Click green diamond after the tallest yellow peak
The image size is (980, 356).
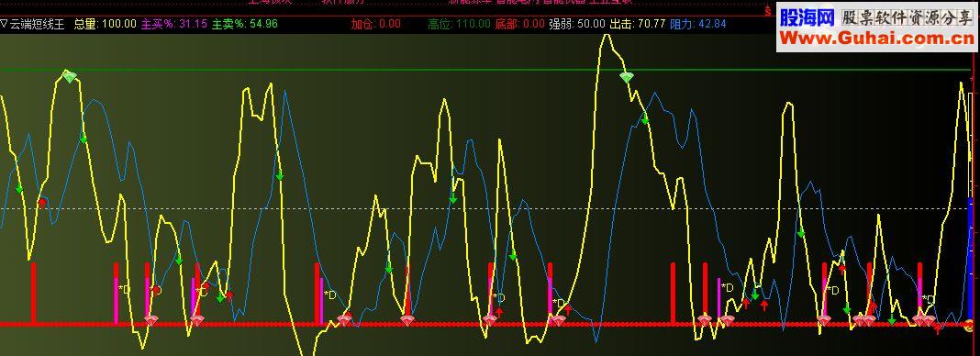(x=626, y=77)
